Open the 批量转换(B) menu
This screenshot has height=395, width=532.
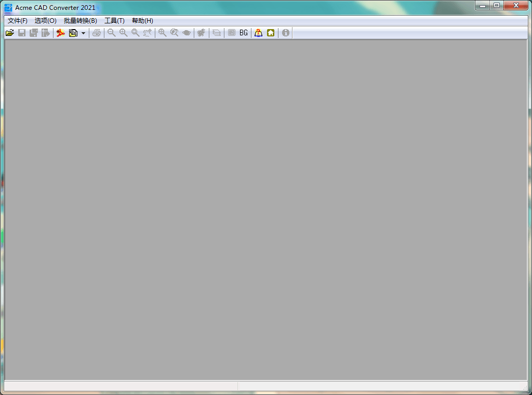tap(80, 21)
